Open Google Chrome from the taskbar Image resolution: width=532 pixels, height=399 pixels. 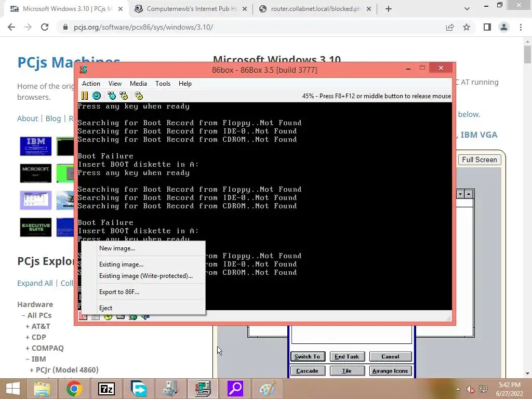click(74, 389)
